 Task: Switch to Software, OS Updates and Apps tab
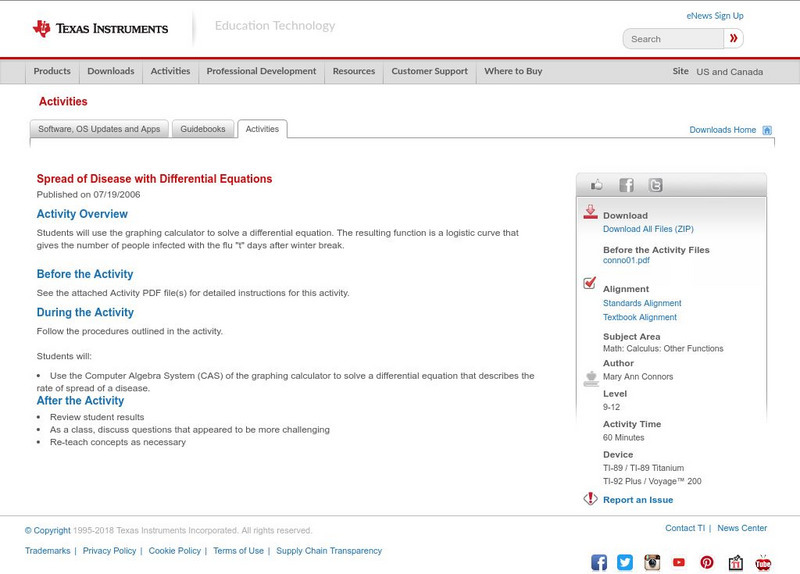coord(99,129)
